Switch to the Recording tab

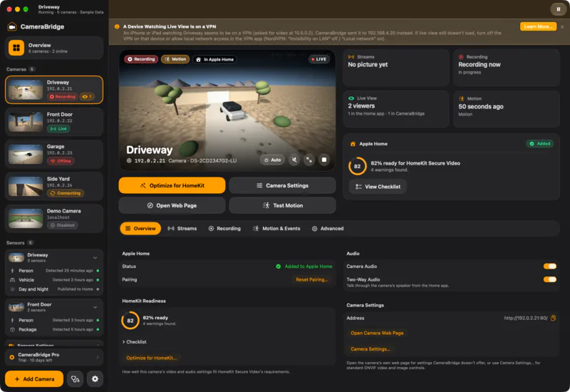(224, 228)
